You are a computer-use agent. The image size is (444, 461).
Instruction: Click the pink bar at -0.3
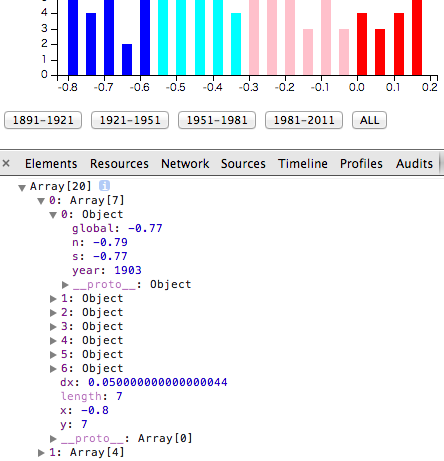coord(254,37)
